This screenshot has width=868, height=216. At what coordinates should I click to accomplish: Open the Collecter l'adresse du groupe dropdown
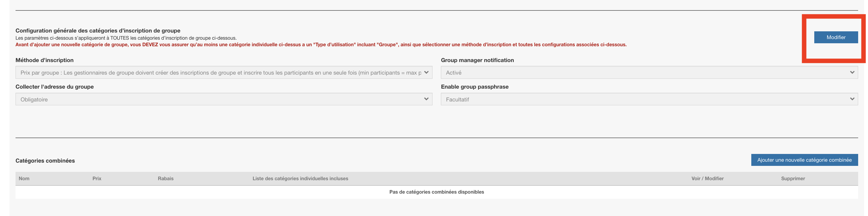coord(224,99)
